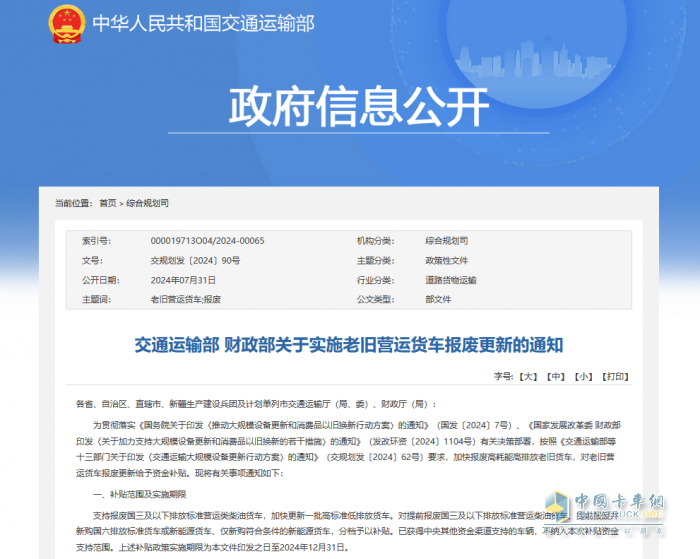Screen dimensions: 700x559
Task: Click the 道路货物运输 industry category value
Action: (451, 279)
